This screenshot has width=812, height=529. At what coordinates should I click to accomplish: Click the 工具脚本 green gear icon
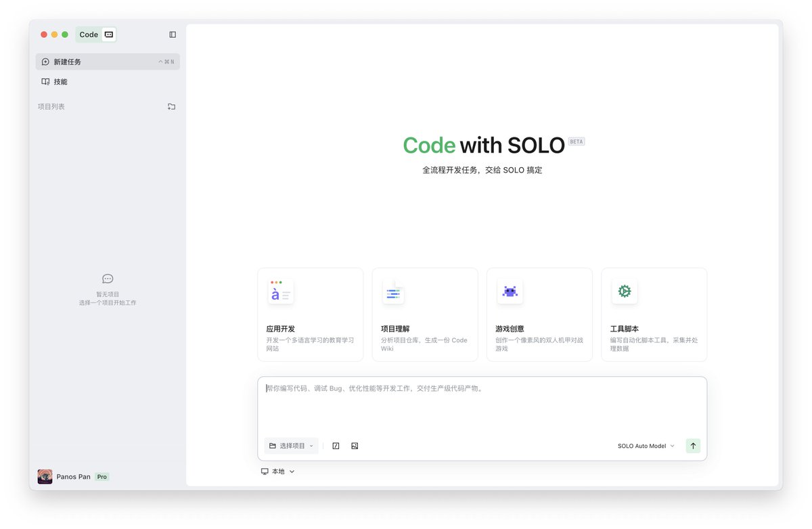625,292
